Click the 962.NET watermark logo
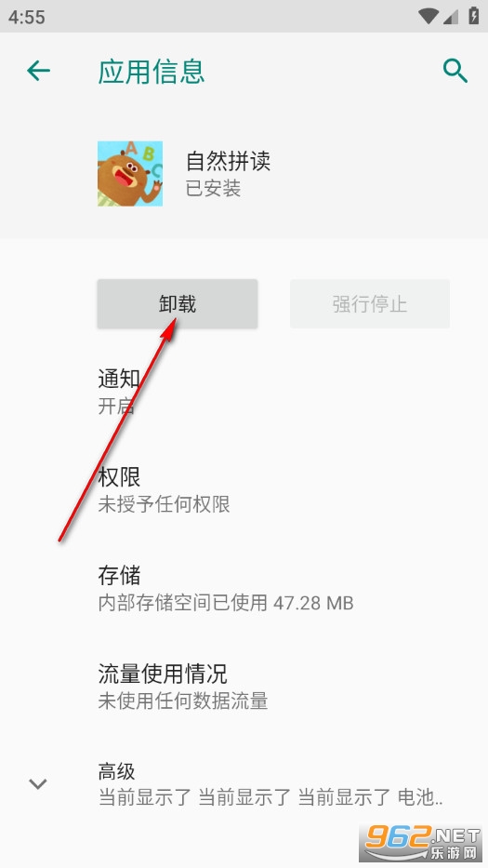Screen dimensions: 488x868 tap(422, 843)
